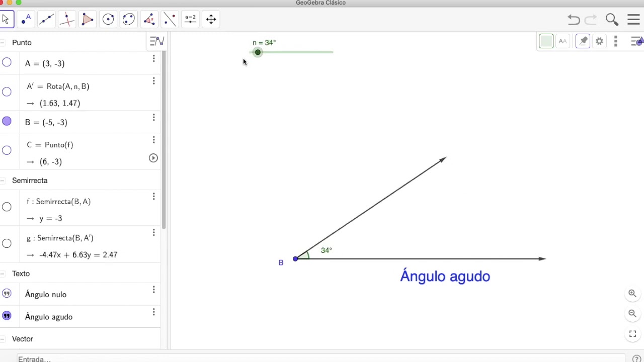Click the n = 34° slider label

264,43
